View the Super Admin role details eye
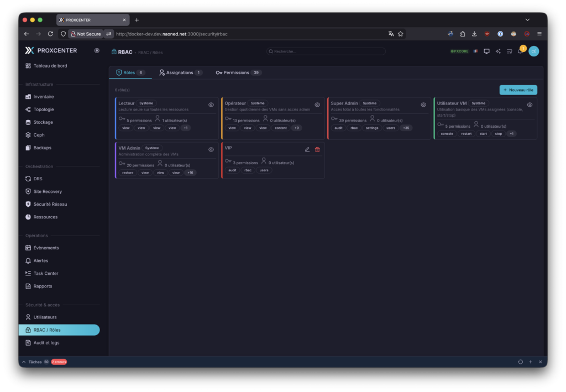The image size is (566, 392). coord(423,104)
